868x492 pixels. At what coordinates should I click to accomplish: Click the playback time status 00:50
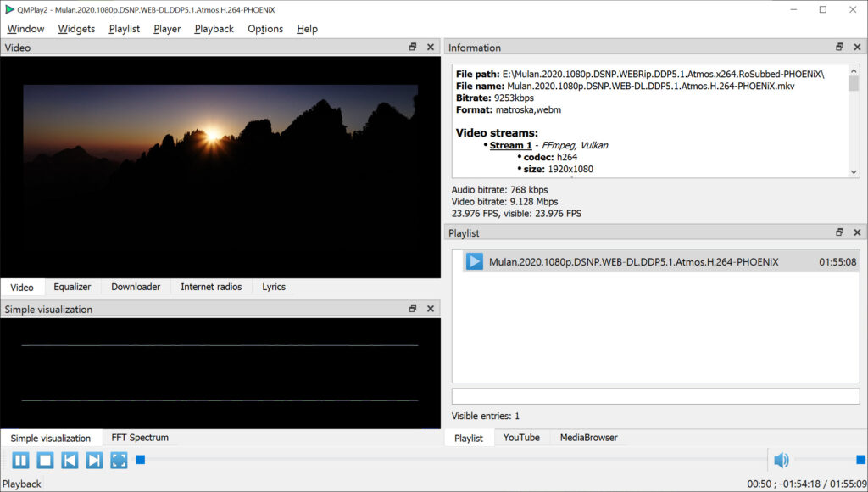point(759,484)
